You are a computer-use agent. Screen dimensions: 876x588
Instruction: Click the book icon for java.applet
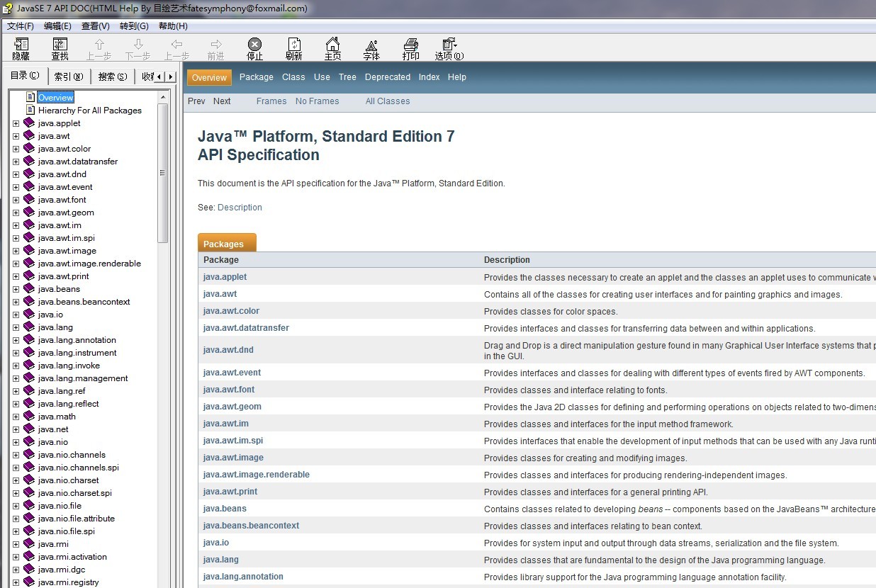(29, 123)
